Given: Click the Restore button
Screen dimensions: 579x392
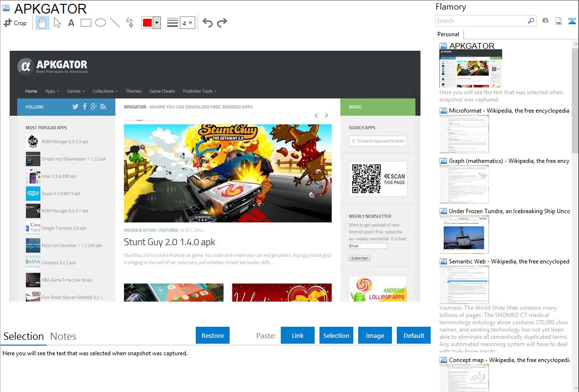Looking at the screenshot, I should pos(213,335).
